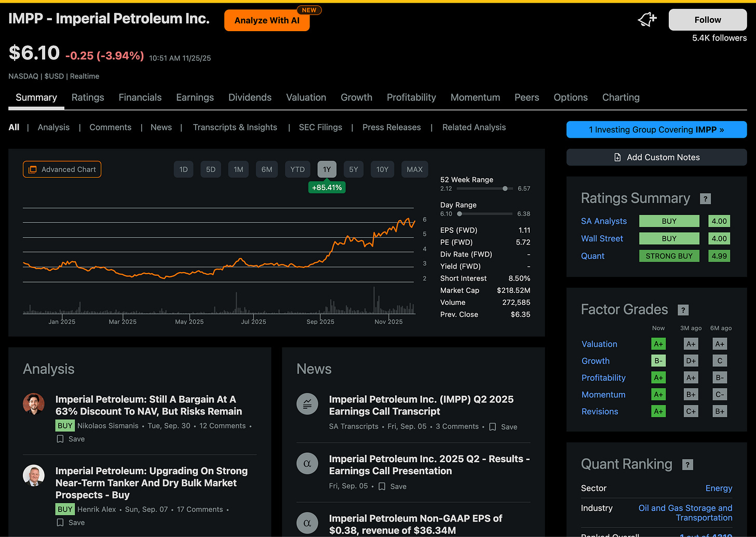756x537 pixels.
Task: Click the Growth D+ grade from 3M ago
Action: point(691,361)
